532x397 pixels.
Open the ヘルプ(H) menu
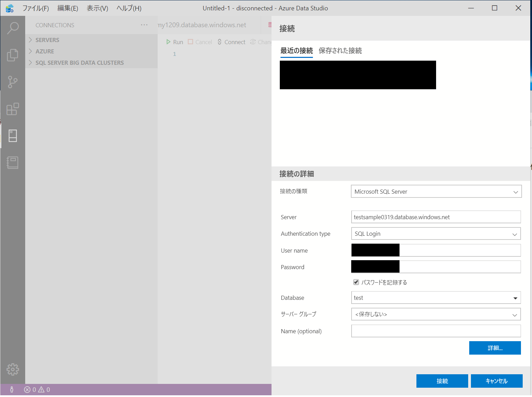[x=129, y=8]
